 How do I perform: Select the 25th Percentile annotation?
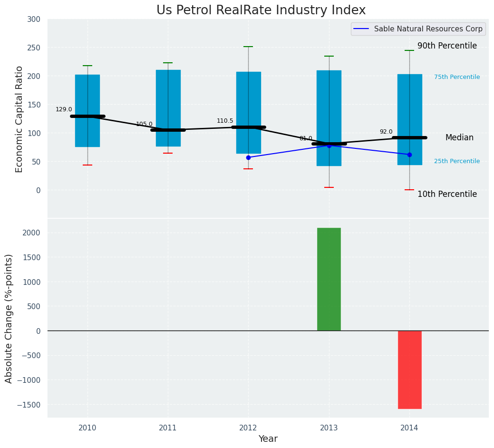tap(456, 161)
